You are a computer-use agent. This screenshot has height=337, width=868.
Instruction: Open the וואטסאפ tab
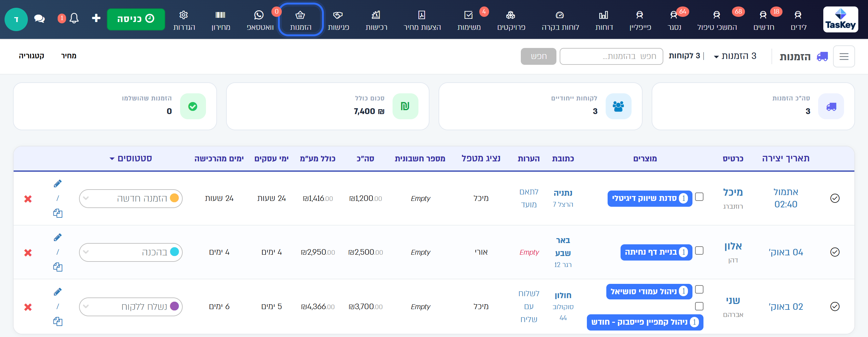(x=260, y=20)
